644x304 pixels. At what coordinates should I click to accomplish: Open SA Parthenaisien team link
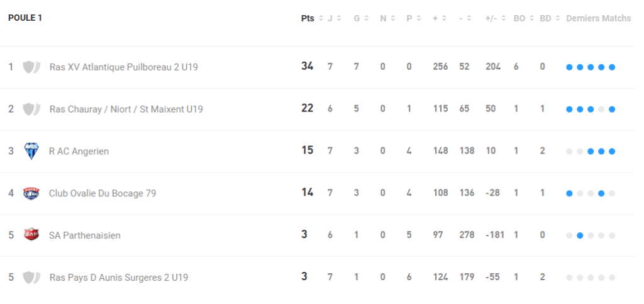[x=84, y=235]
